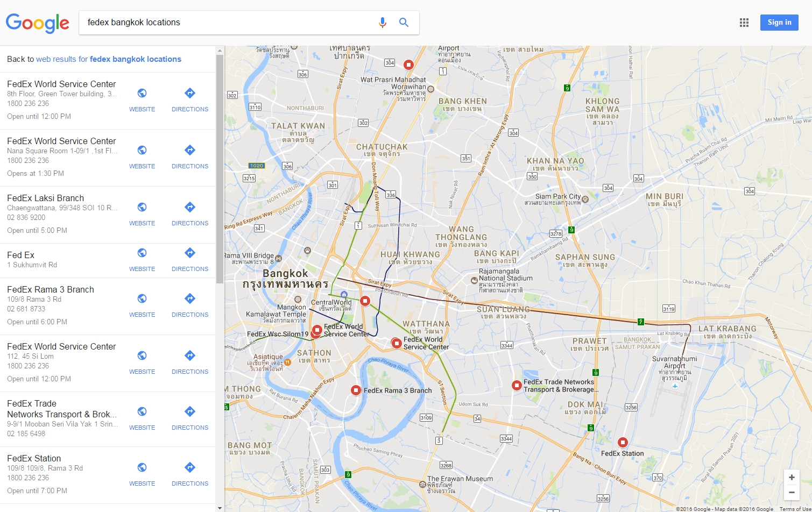The height and width of the screenshot is (512, 812).
Task: Select FedEx Station listing title
Action: click(34, 458)
